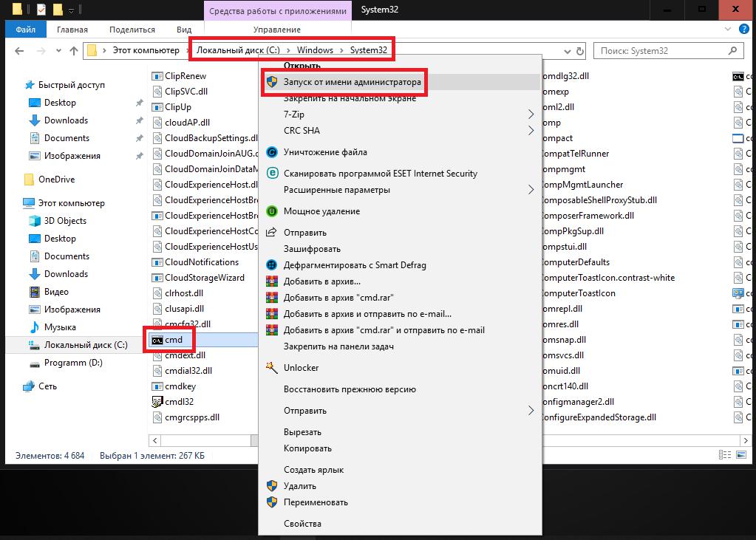The width and height of the screenshot is (756, 540).
Task: Open the Главная ribbon tab
Action: pyautogui.click(x=72, y=30)
